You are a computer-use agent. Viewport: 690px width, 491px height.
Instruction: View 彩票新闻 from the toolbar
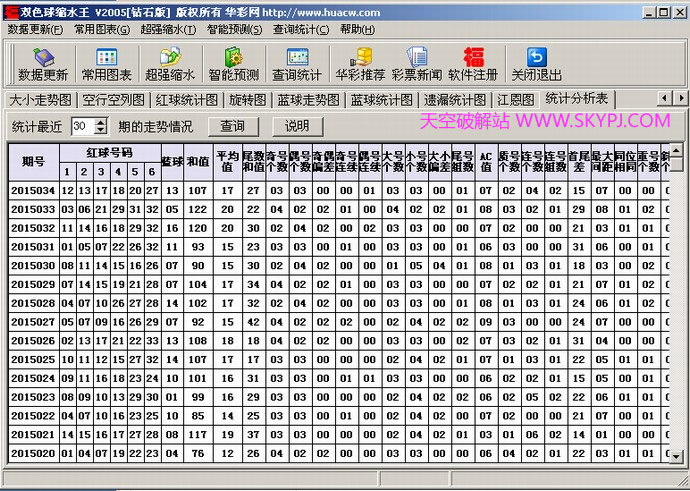(417, 64)
